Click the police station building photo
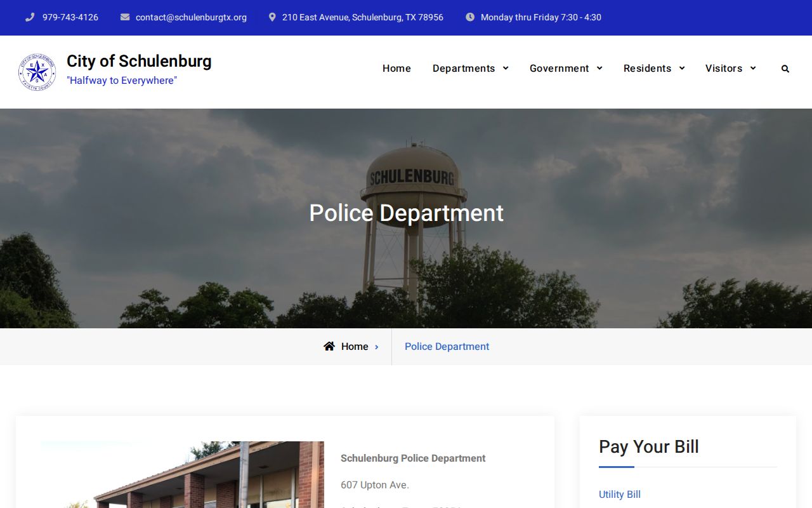 [183, 474]
